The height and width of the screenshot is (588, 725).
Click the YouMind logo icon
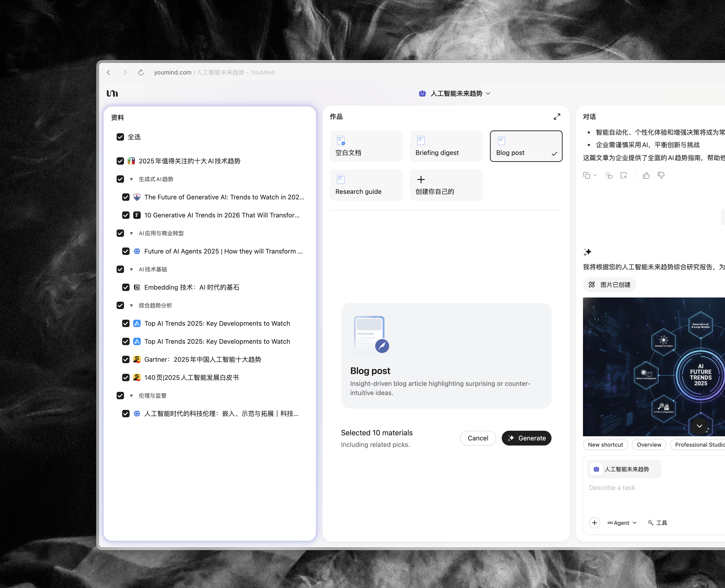click(112, 93)
